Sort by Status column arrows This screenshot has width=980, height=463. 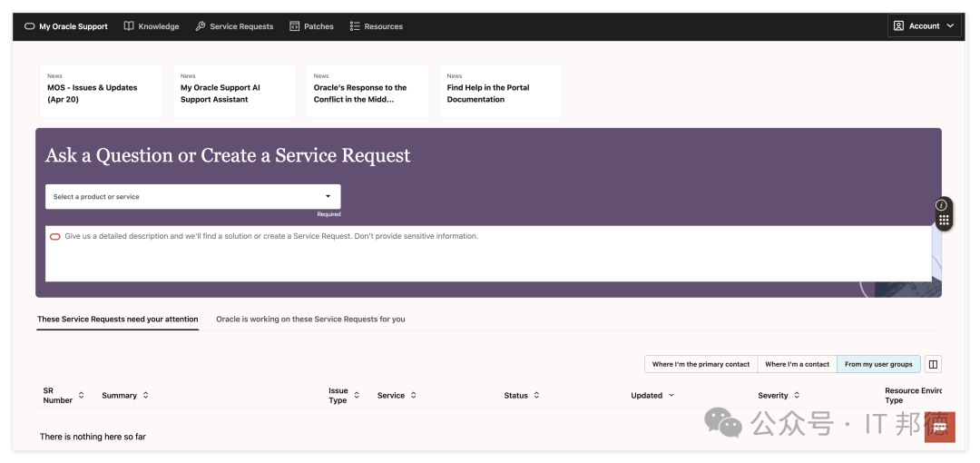coord(537,396)
